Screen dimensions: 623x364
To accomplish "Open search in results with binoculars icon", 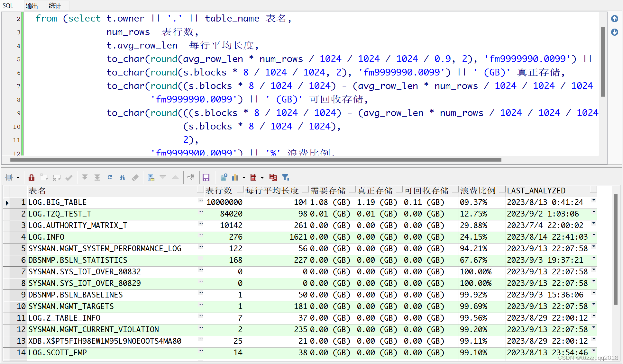I will 122,177.
